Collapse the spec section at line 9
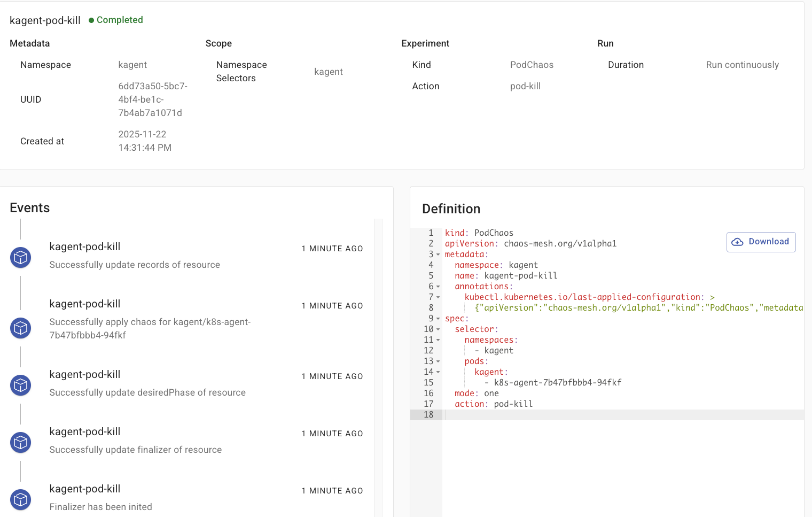Screen dimensions: 812x517 click(438, 319)
